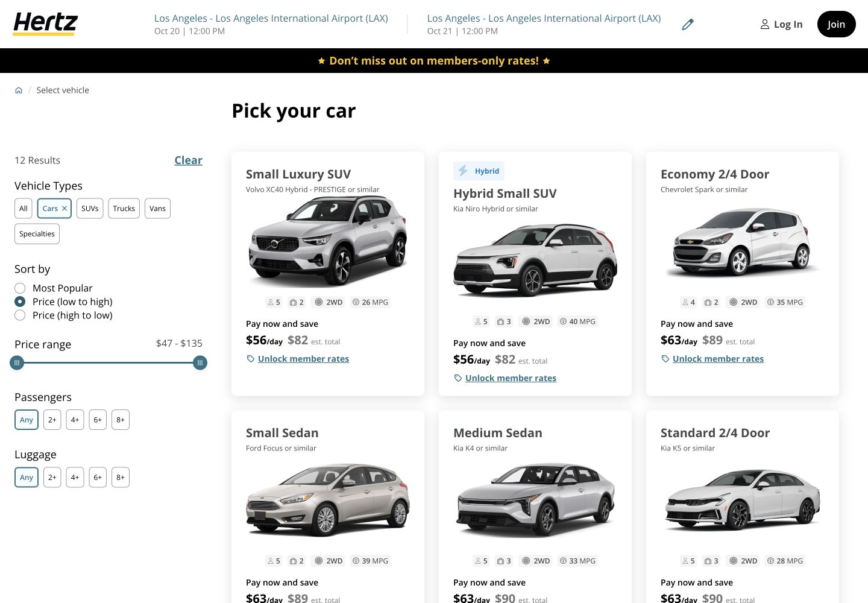Choose 4+ under Passengers
The height and width of the screenshot is (603, 868).
[75, 420]
